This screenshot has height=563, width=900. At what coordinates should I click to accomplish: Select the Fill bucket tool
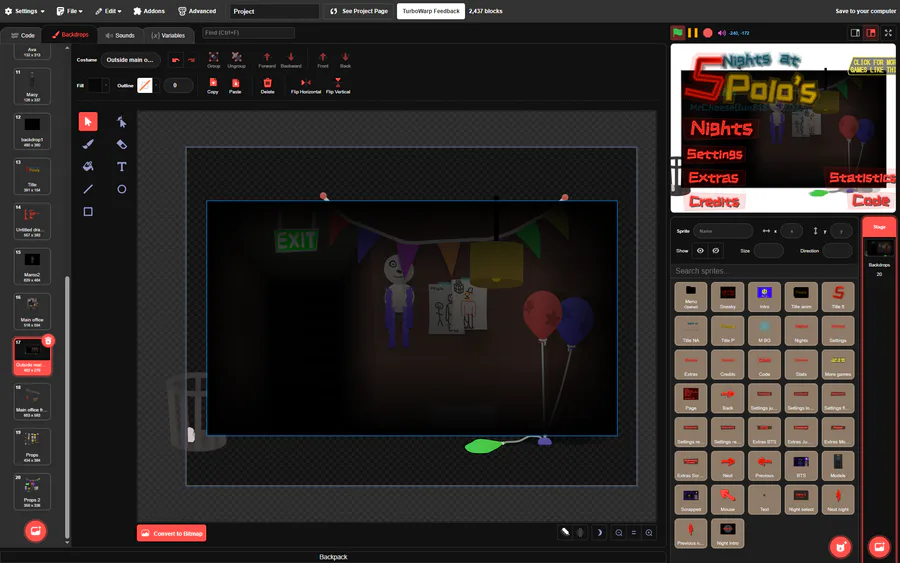(x=88, y=166)
